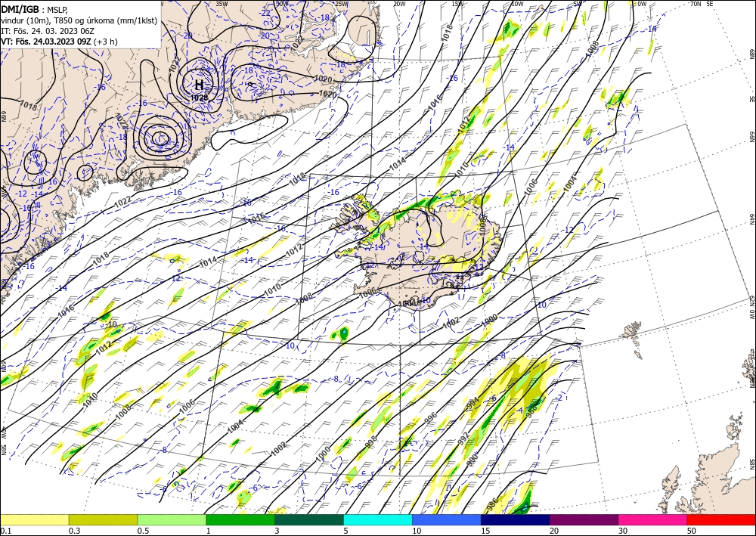756x536 pixels.
Task: Click the blue 10–15 mm legend swatch
Action: [x=447, y=519]
